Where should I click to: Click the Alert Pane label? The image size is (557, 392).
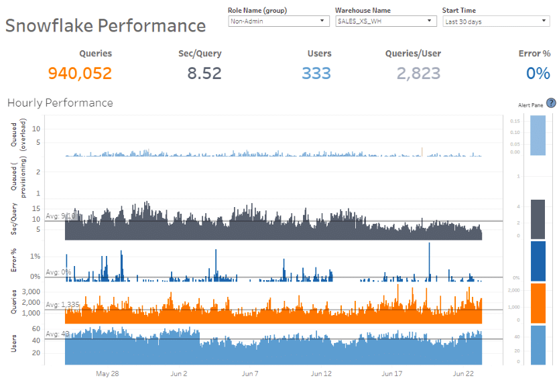tap(530, 105)
